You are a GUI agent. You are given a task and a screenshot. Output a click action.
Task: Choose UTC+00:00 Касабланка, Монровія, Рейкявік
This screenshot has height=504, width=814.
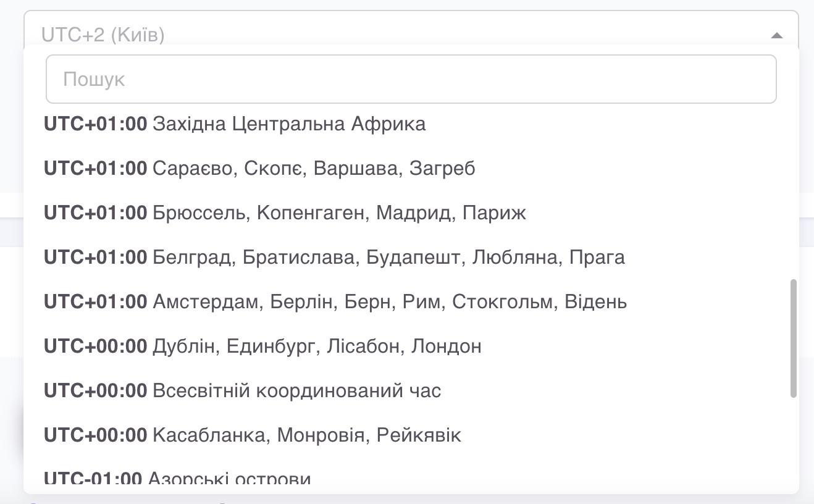[251, 435]
